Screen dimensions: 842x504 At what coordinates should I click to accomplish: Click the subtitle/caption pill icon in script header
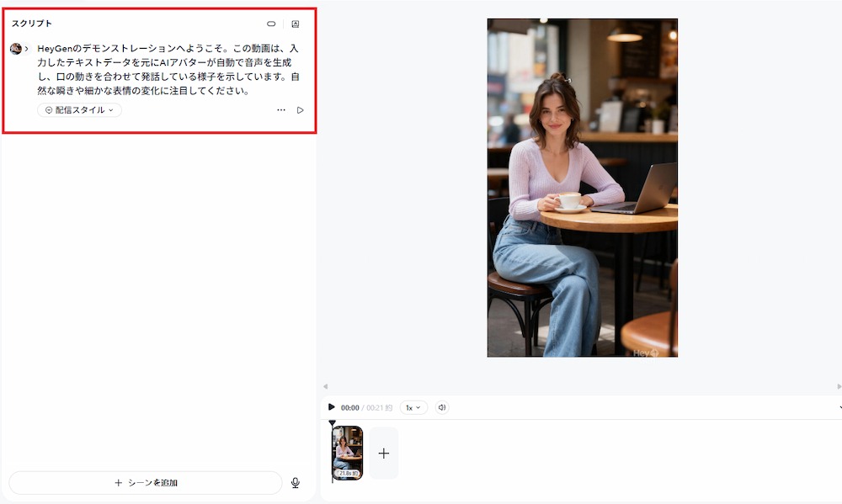click(271, 24)
